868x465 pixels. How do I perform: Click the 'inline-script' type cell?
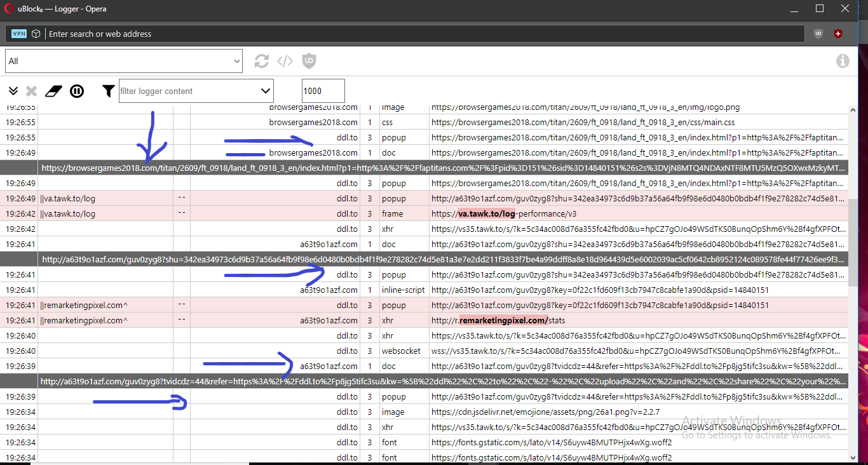(x=404, y=290)
